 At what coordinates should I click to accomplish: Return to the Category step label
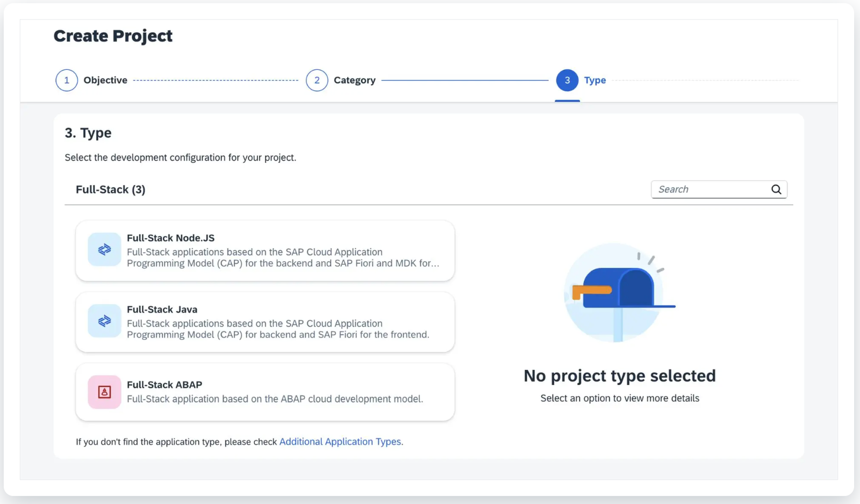[354, 80]
